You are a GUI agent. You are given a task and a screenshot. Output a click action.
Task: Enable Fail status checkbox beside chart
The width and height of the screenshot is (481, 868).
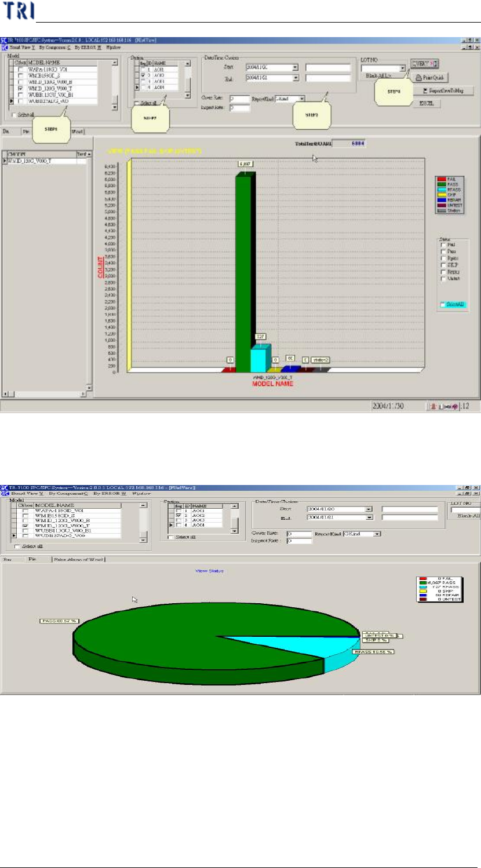pos(444,245)
